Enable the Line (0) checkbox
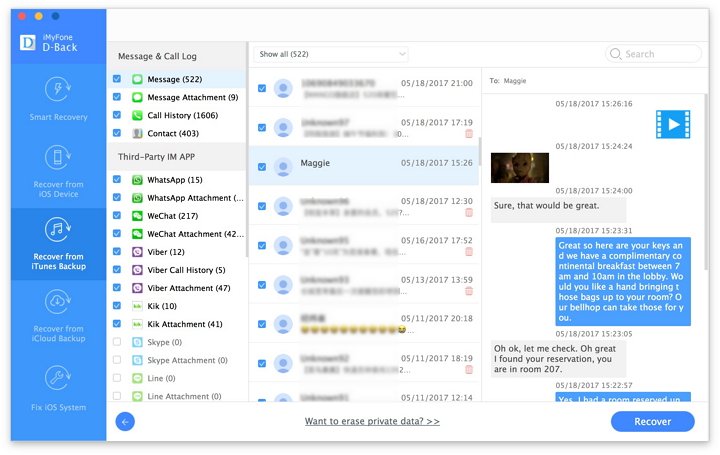Screen dimensions: 720x455 117,378
